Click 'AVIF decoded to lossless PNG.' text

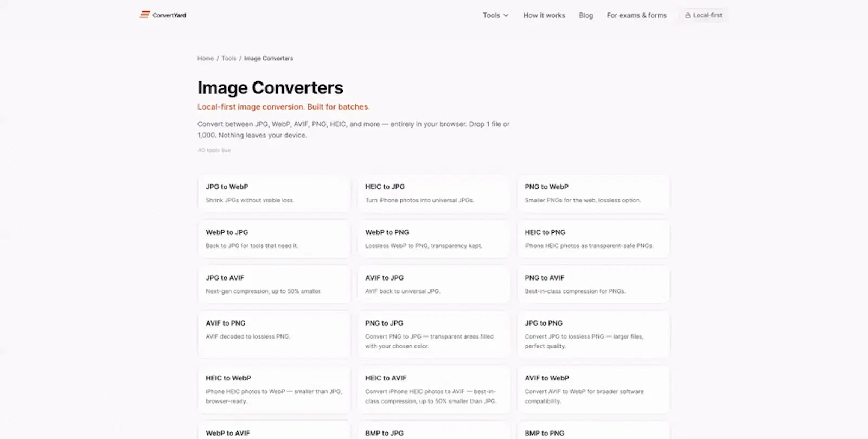[248, 336]
